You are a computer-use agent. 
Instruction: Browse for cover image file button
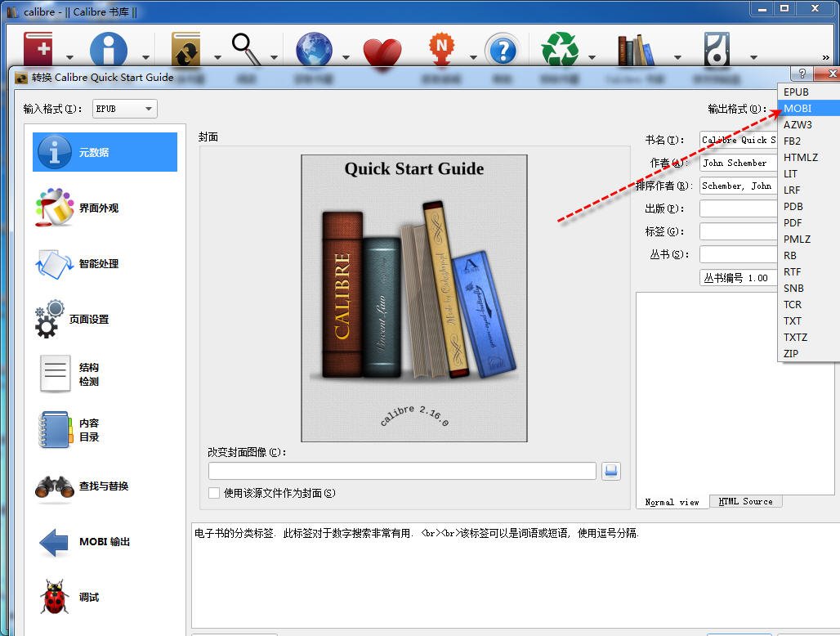[611, 471]
